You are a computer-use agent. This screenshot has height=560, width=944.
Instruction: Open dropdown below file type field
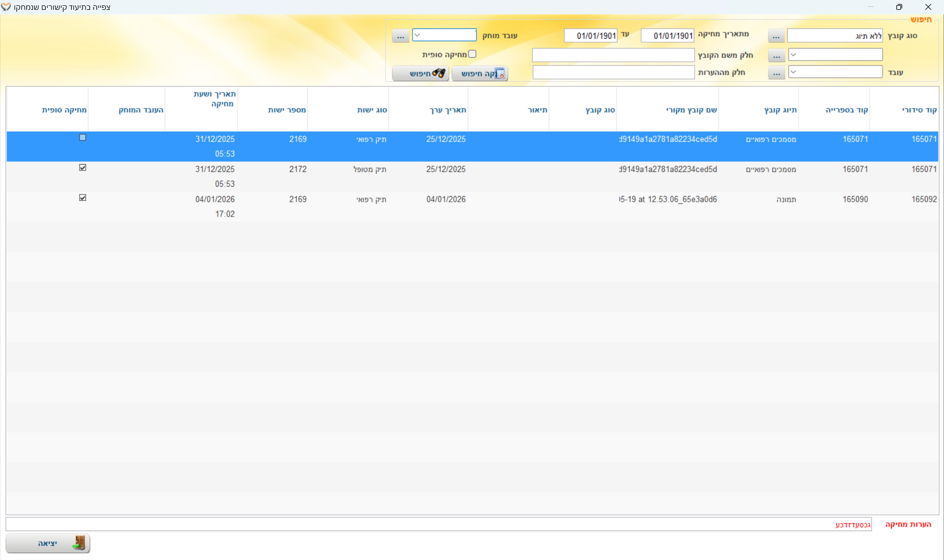(794, 55)
